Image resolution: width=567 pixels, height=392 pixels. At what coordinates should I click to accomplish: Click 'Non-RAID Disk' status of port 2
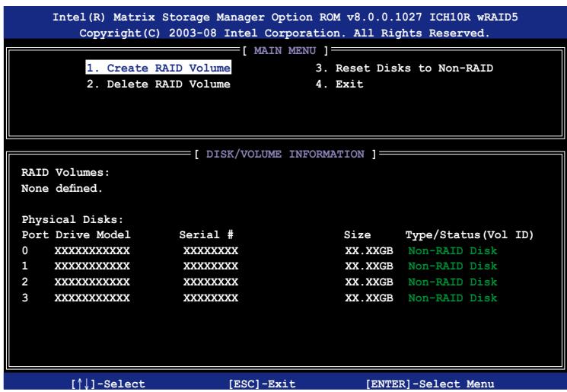click(453, 282)
